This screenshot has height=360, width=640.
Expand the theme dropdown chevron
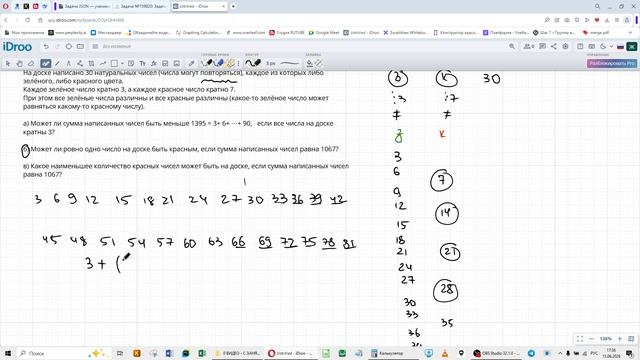point(611,47)
